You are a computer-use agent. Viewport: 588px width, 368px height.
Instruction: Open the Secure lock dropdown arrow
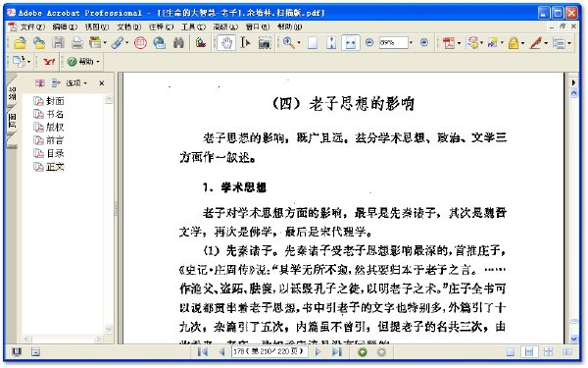(x=522, y=43)
